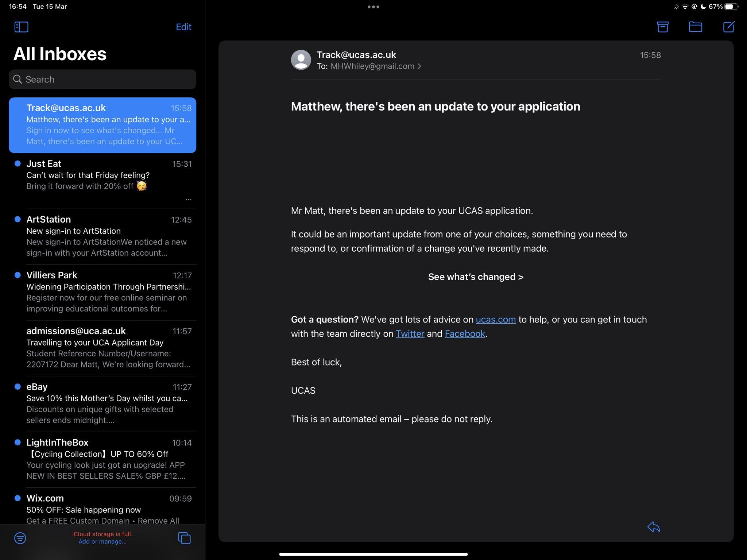Expand recipient details chevron next to MHWhiley@gmail.com
Image resolution: width=747 pixels, height=560 pixels.
419,66
